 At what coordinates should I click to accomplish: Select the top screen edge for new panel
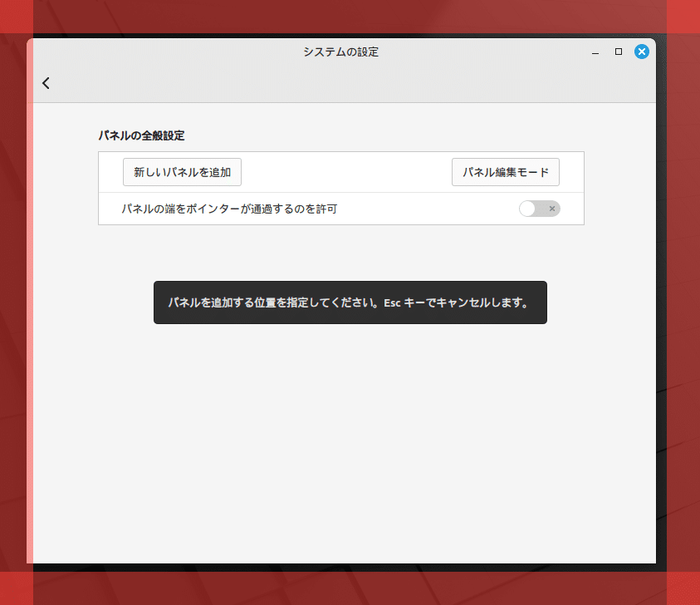click(350, 17)
